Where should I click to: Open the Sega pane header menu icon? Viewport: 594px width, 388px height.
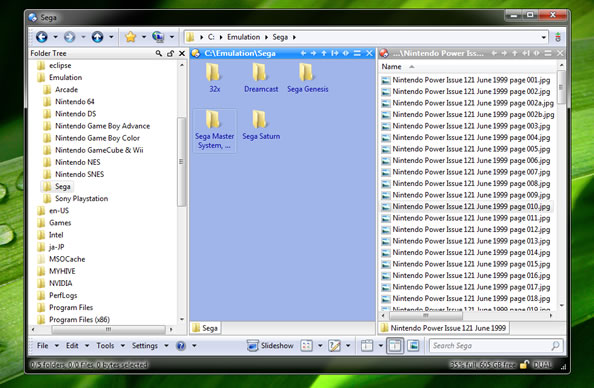[357, 53]
